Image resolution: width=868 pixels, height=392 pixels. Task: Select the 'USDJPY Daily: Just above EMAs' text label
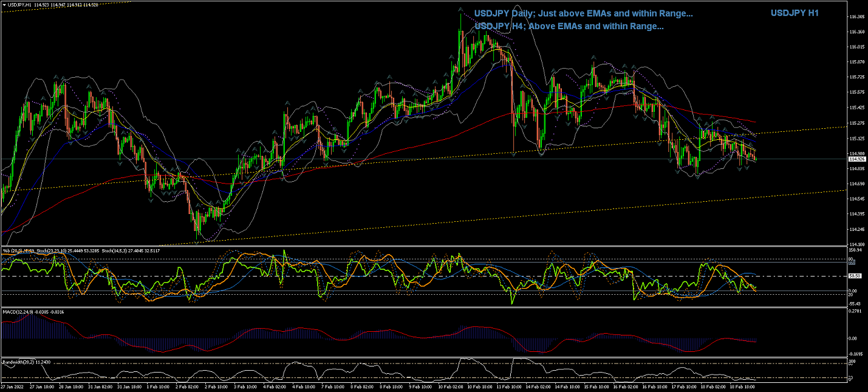(583, 13)
